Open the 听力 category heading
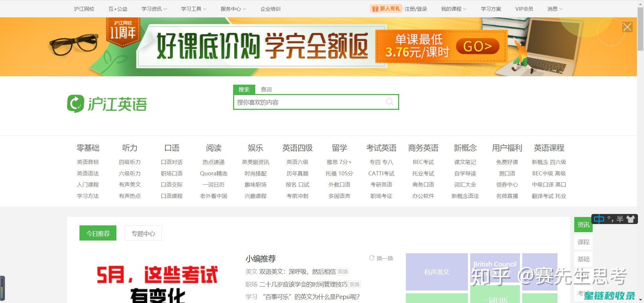 click(x=130, y=148)
